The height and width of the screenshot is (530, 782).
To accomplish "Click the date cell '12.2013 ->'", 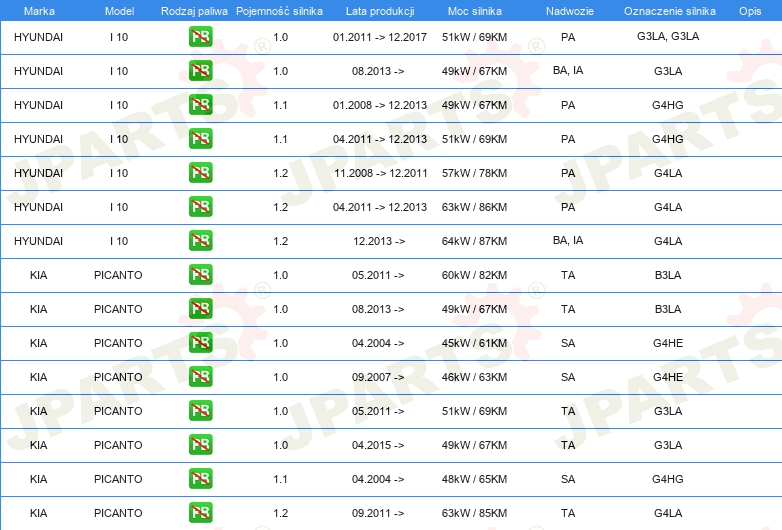I will coord(379,241).
